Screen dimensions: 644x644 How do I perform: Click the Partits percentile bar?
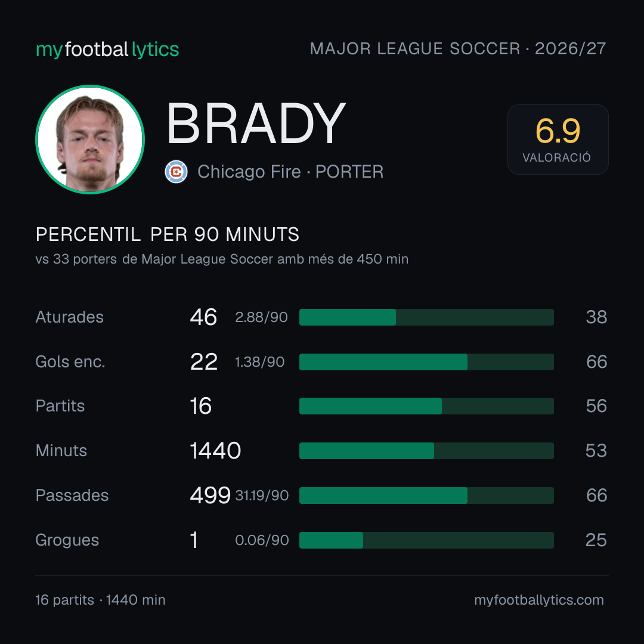click(426, 406)
